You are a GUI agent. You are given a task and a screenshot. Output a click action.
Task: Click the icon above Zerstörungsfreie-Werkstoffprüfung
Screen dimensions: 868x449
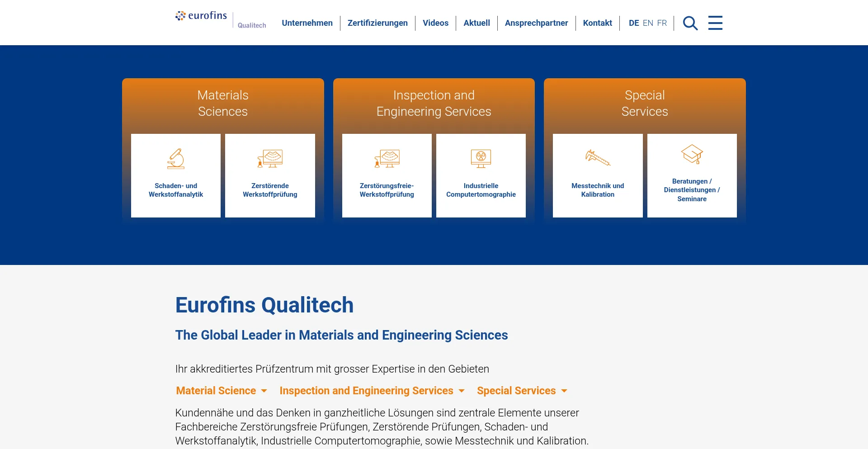pos(387,159)
